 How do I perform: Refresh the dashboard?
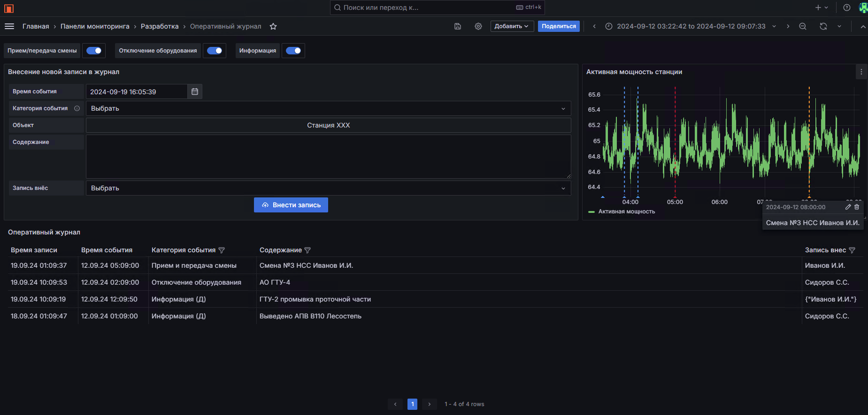pos(823,26)
